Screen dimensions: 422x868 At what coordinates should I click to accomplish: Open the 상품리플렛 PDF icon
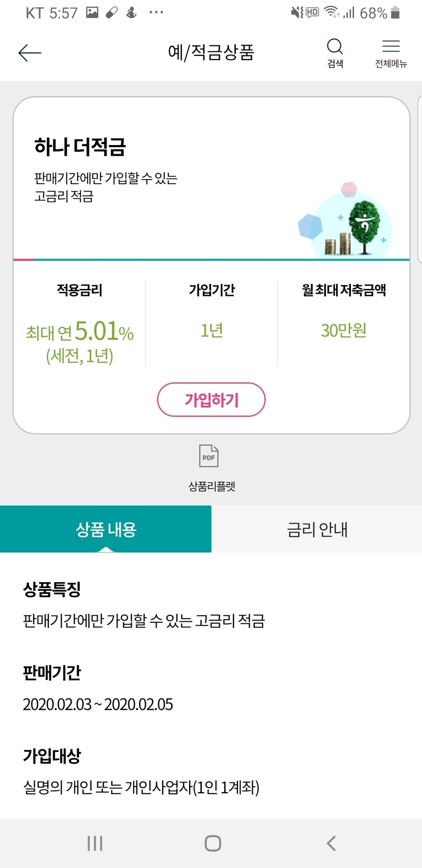pos(208,456)
